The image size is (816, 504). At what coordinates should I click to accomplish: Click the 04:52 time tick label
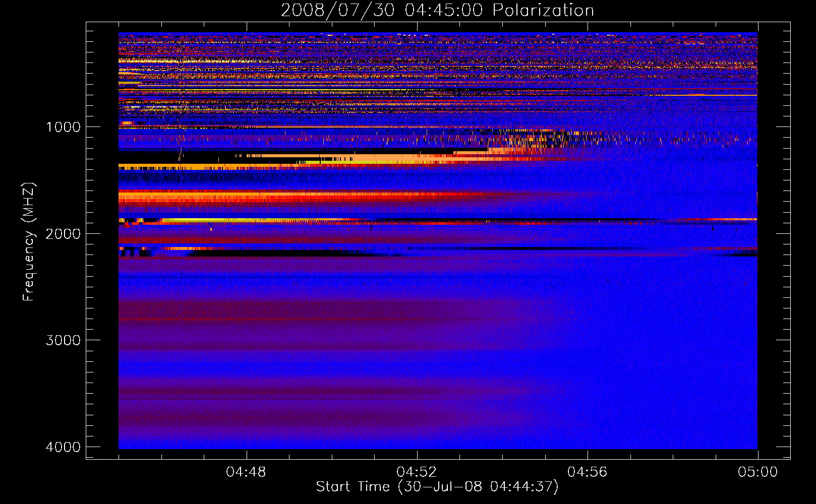coord(417,472)
